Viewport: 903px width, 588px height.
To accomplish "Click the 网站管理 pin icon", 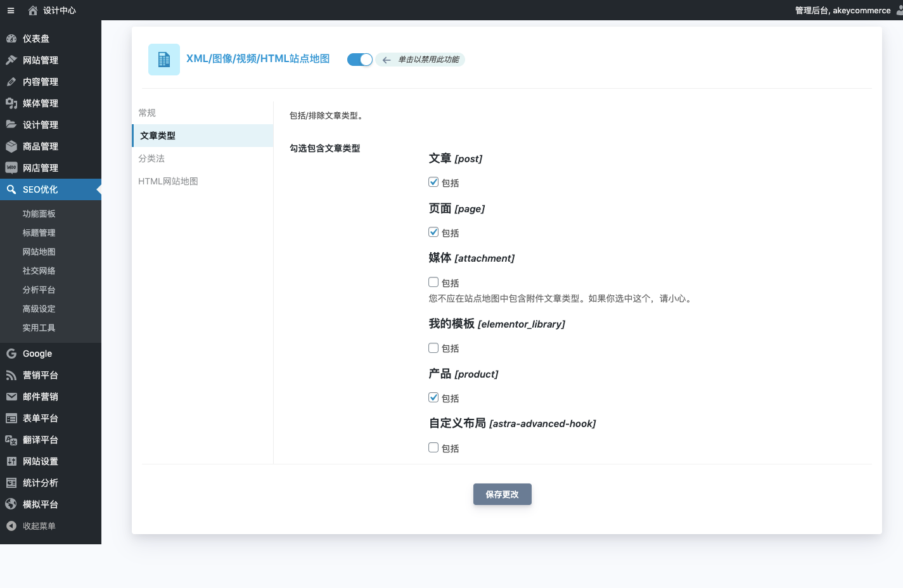I will tap(11, 60).
